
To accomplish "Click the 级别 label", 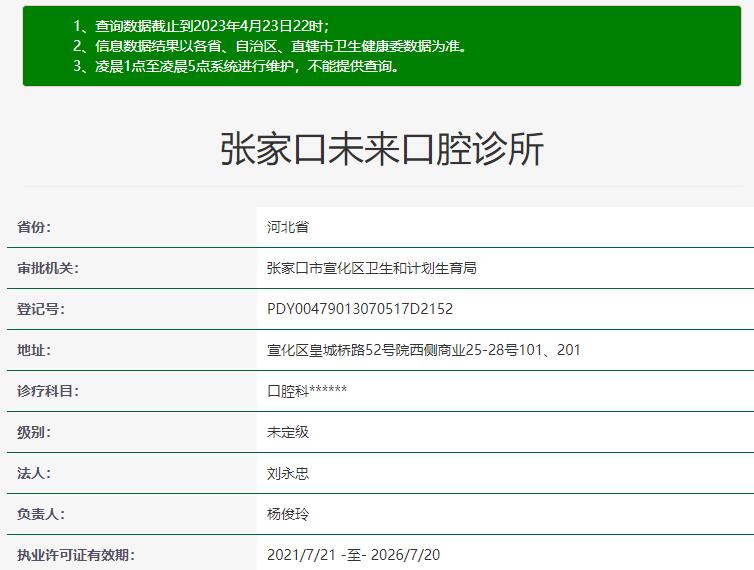I will pyautogui.click(x=34, y=432).
